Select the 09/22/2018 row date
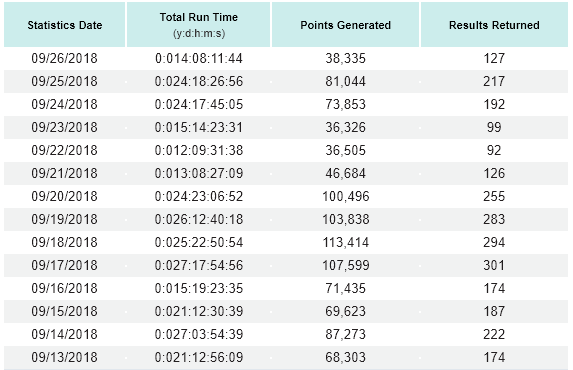The height and width of the screenshot is (370, 573). pos(64,151)
